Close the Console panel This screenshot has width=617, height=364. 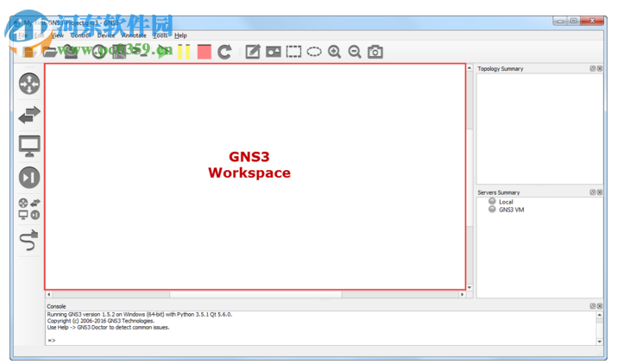coord(599,305)
